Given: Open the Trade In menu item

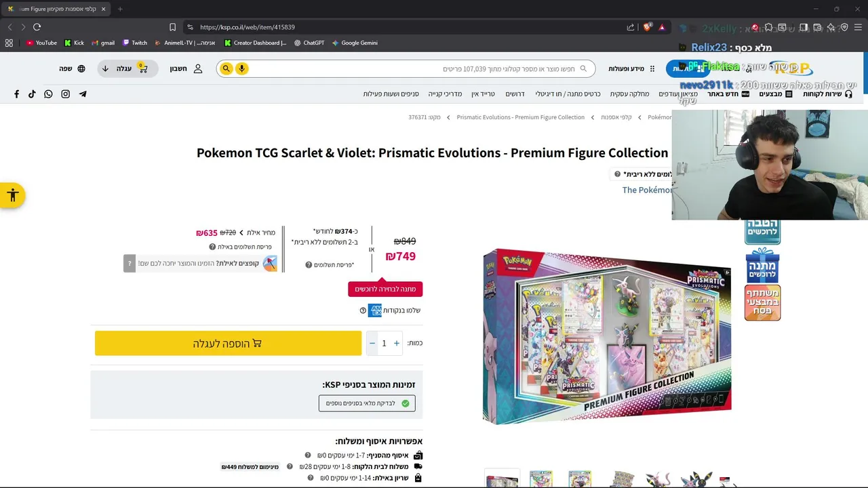Looking at the screenshot, I should click(483, 94).
